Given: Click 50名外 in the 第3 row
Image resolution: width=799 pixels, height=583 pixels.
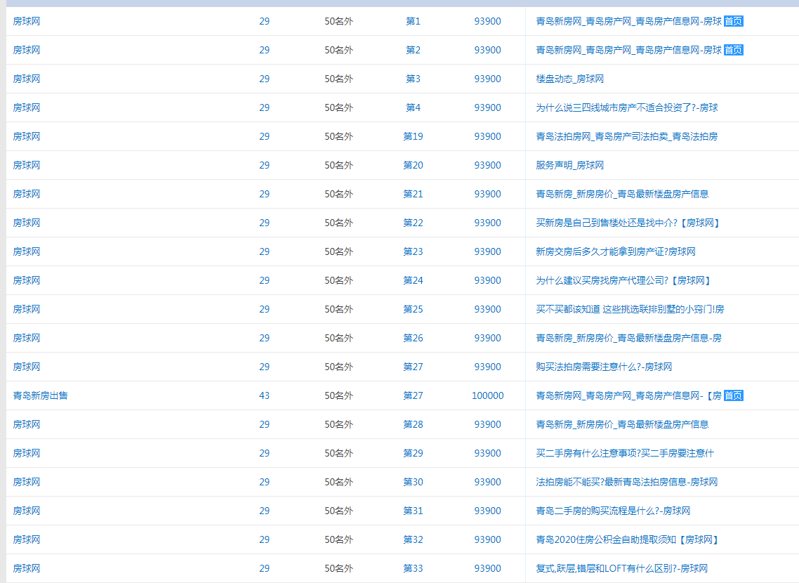Looking at the screenshot, I should tap(339, 79).
